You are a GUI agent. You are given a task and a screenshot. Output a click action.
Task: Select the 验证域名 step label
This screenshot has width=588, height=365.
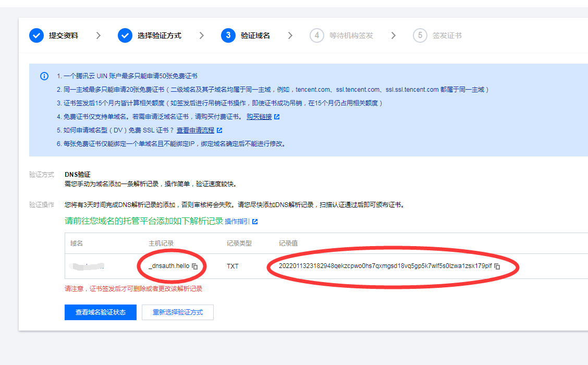point(255,35)
